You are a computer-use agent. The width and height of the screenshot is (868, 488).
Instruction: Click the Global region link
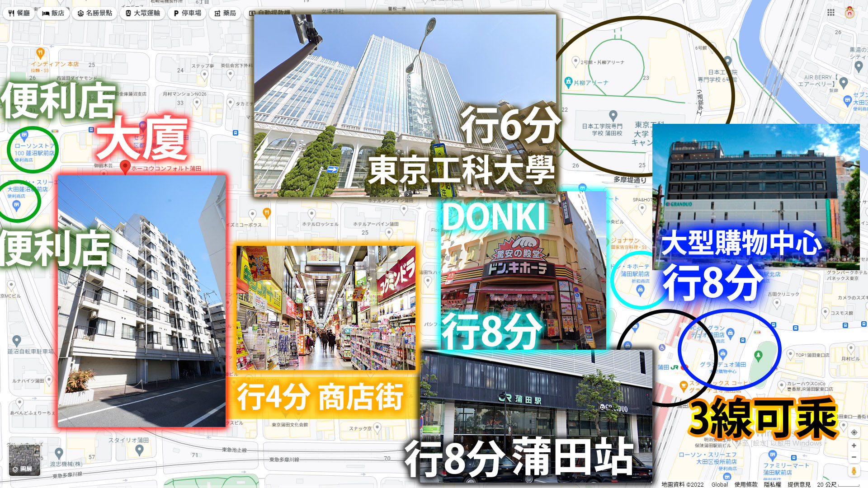720,484
